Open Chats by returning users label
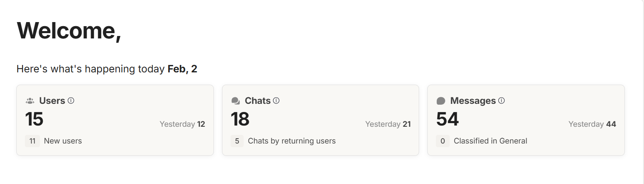Viewport: 644px width, 184px height. [x=292, y=141]
